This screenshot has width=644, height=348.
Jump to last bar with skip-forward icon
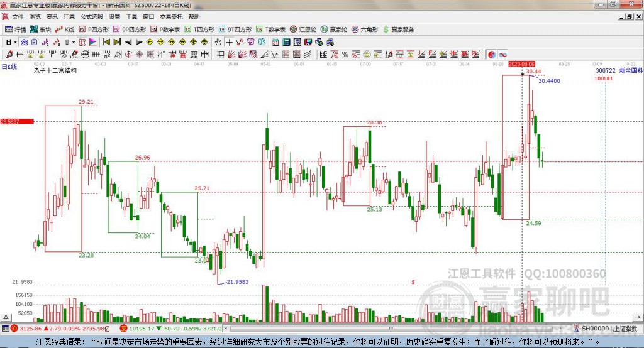pyautogui.click(x=117, y=42)
